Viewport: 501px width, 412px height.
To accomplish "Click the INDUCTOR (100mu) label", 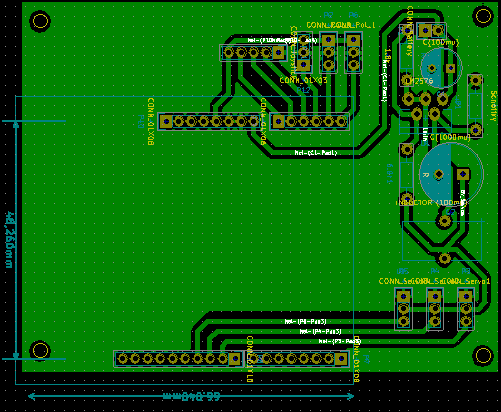I will tap(432, 202).
